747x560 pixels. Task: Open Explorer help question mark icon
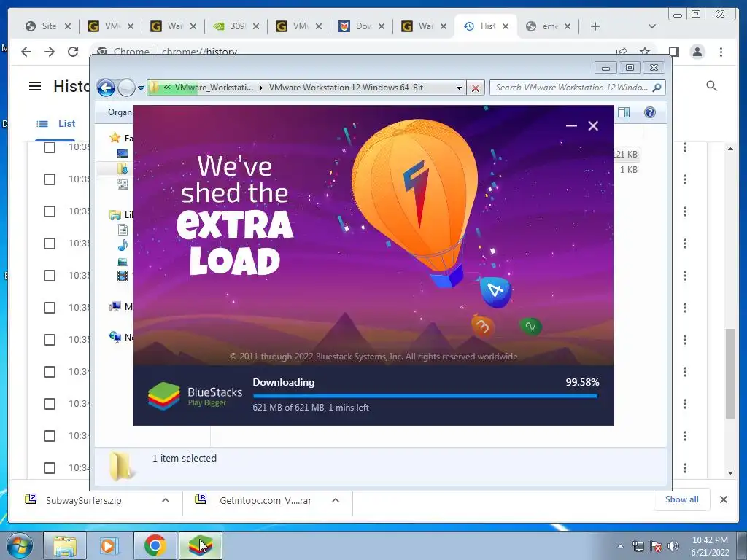[650, 112]
